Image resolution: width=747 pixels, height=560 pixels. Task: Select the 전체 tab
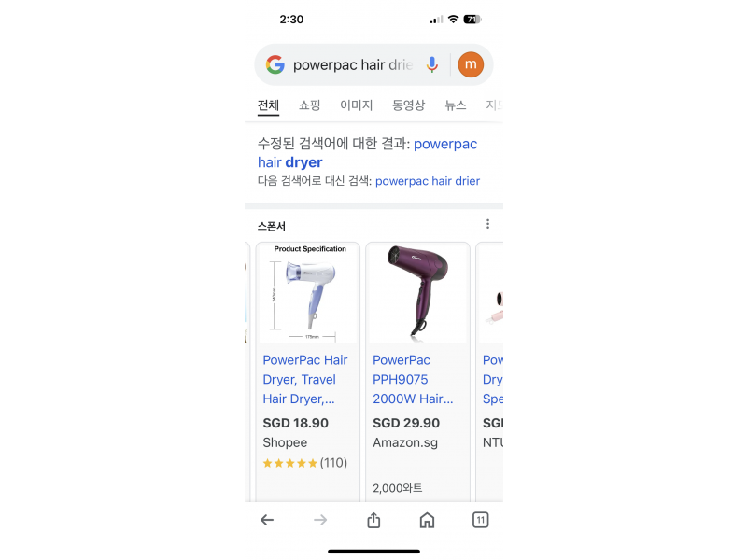pyautogui.click(x=268, y=105)
